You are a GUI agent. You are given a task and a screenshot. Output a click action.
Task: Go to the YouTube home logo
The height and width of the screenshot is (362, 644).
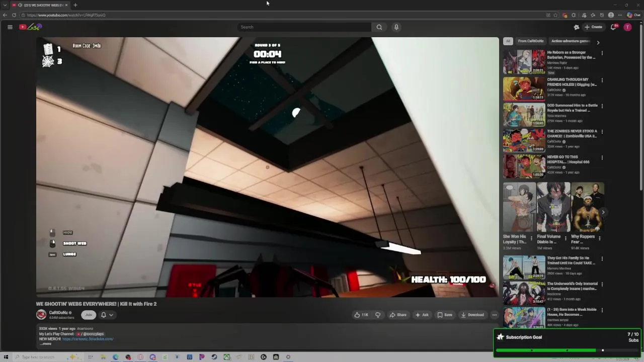tap(30, 27)
